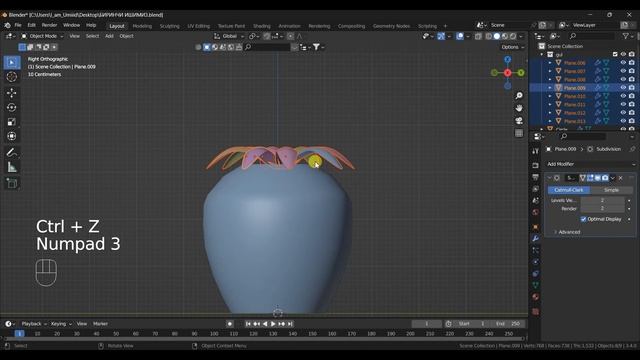The image size is (640, 360).
Task: Hide Plane.008 with its eye icon
Action: (623, 80)
